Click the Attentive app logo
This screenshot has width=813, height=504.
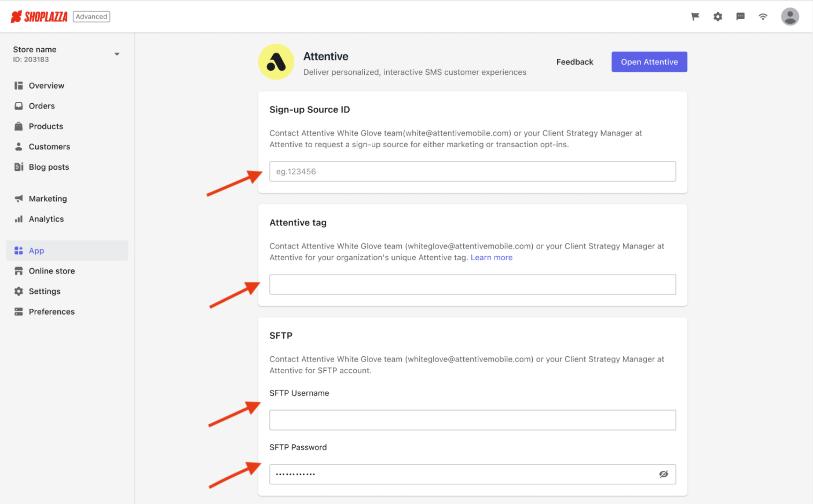pos(276,62)
